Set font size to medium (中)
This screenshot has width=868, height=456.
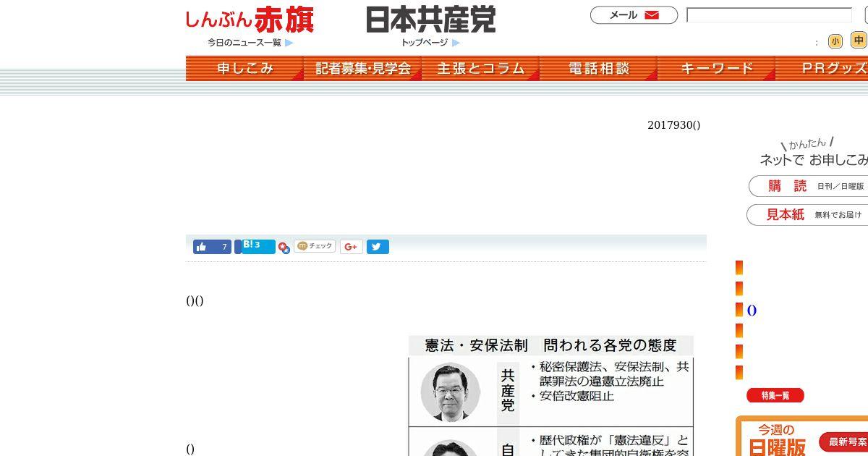click(x=859, y=40)
